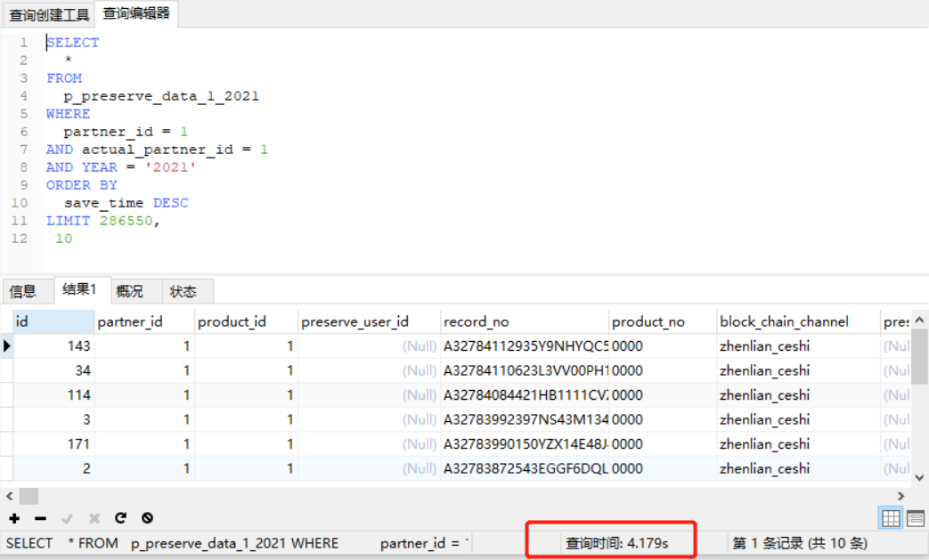Click SELECT keyword on line 1

pyautogui.click(x=73, y=43)
